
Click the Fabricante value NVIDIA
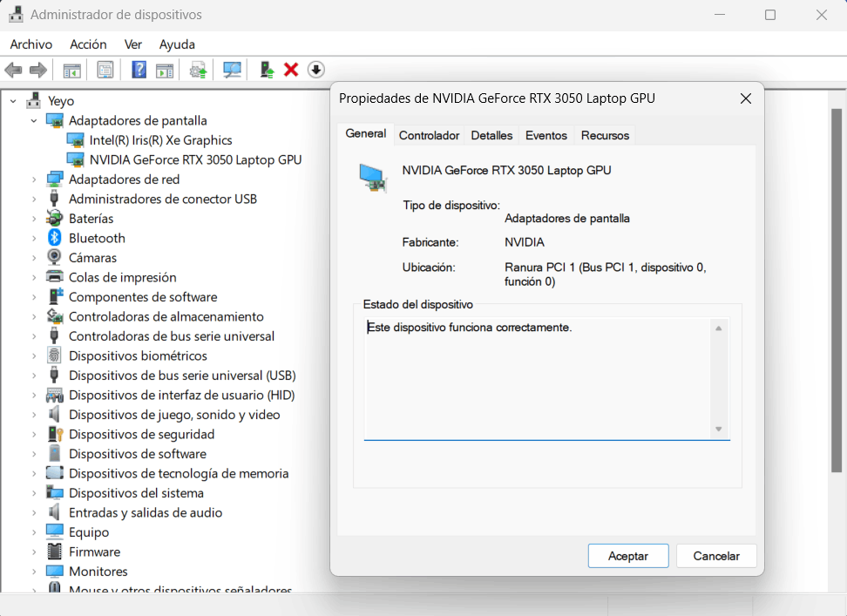(x=524, y=242)
